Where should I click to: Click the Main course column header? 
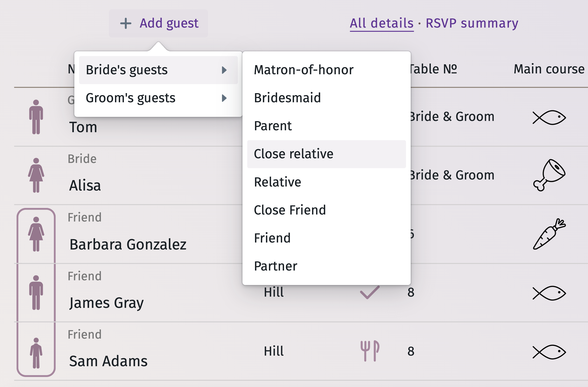(x=549, y=69)
